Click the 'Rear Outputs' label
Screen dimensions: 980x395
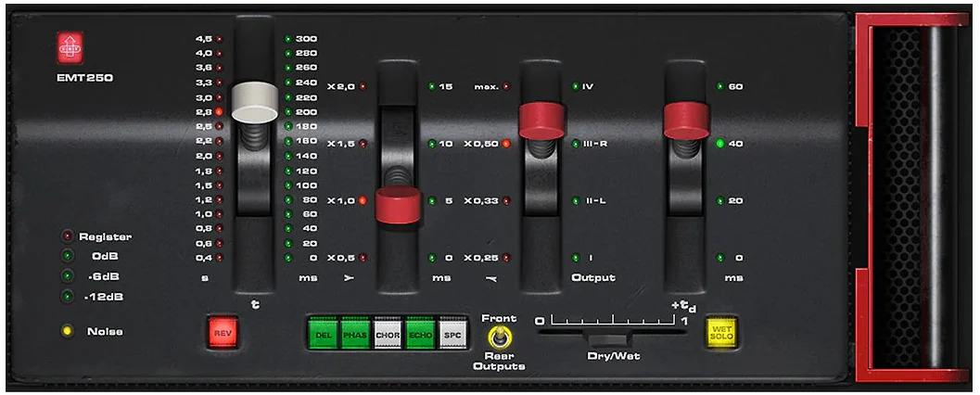[x=499, y=362]
